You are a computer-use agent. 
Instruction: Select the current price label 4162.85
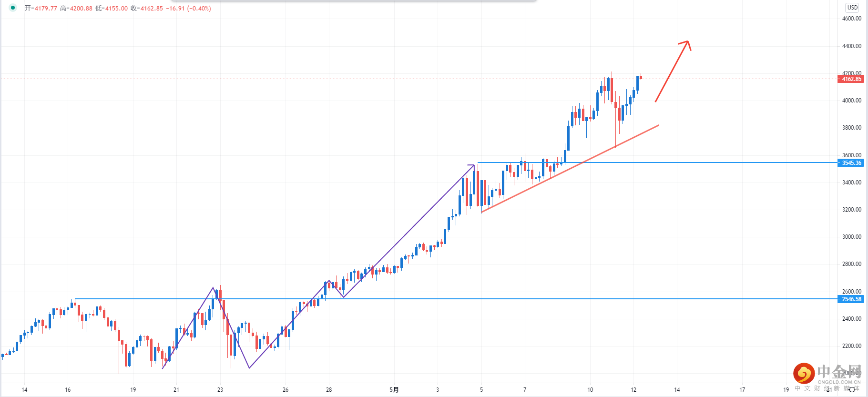[x=851, y=79]
